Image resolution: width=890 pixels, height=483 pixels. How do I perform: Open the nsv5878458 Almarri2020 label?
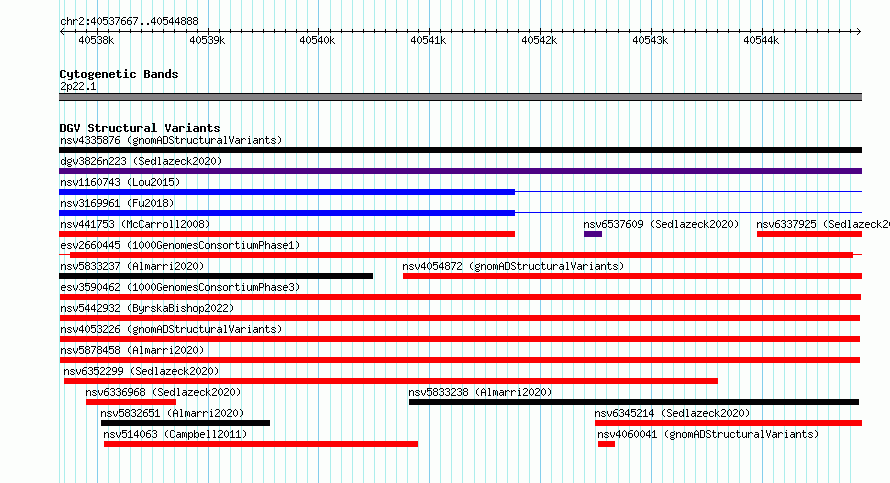[x=132, y=350]
